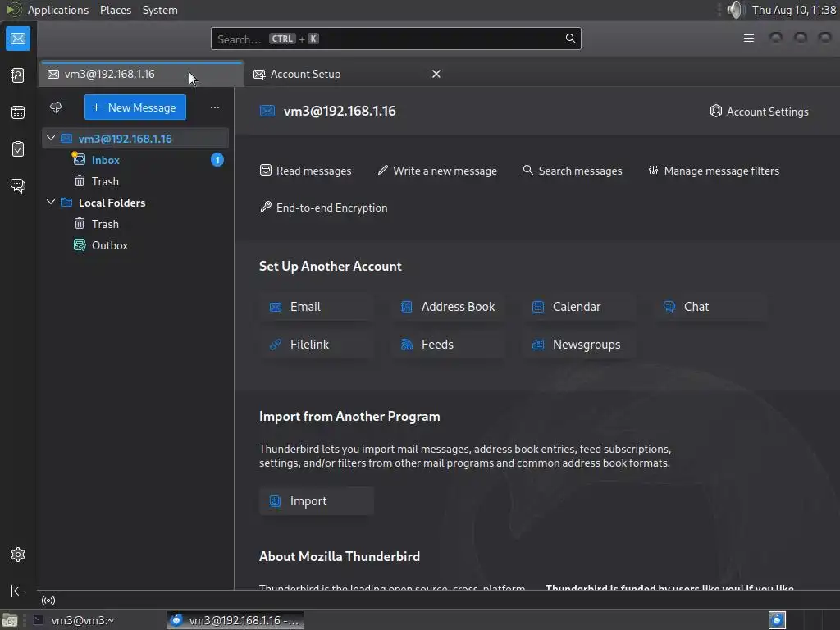Click the "Set Up Another Account" heading

(331, 267)
